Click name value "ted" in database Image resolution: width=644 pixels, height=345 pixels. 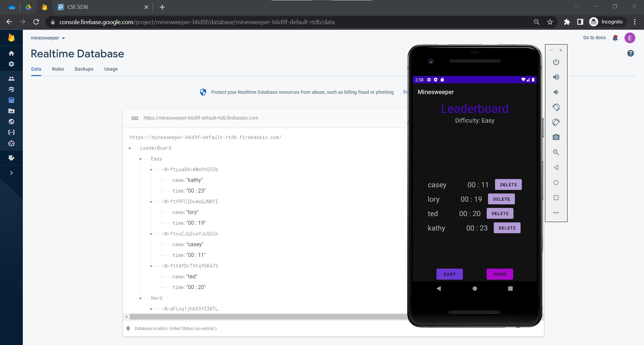(192, 277)
